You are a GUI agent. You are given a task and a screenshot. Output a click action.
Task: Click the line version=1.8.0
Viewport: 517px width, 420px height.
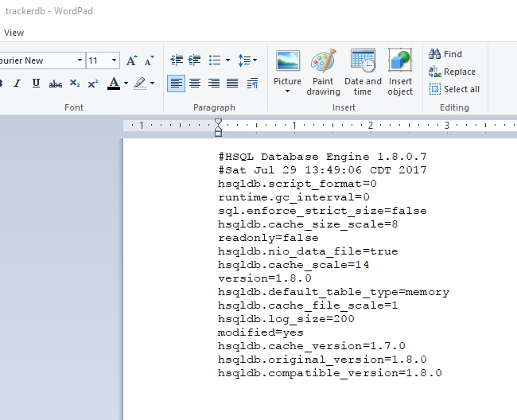point(264,278)
